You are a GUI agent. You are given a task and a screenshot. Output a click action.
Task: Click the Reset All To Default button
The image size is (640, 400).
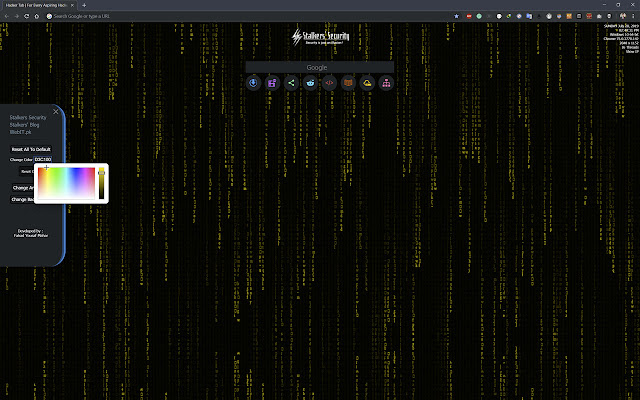tap(31, 149)
